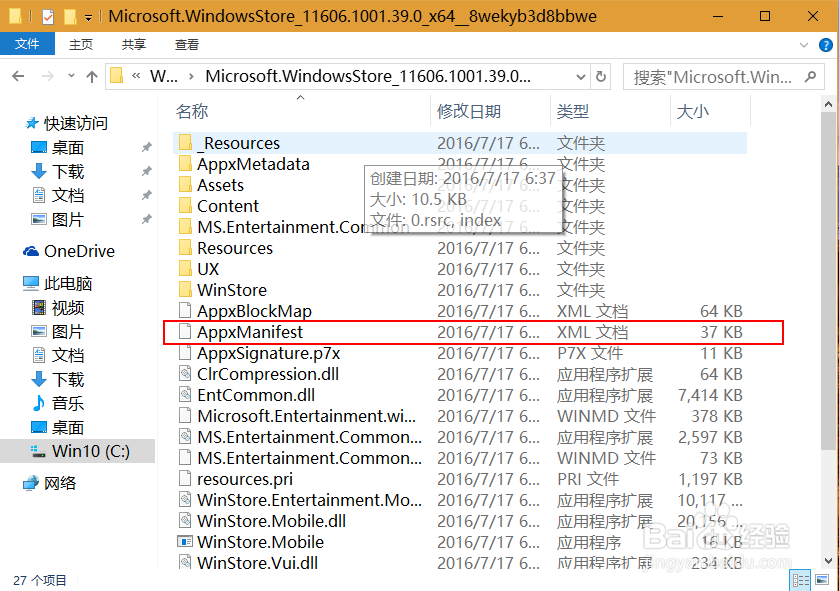Click the properties checkmark icon in title bar
This screenshot has width=839, height=591.
tap(48, 17)
